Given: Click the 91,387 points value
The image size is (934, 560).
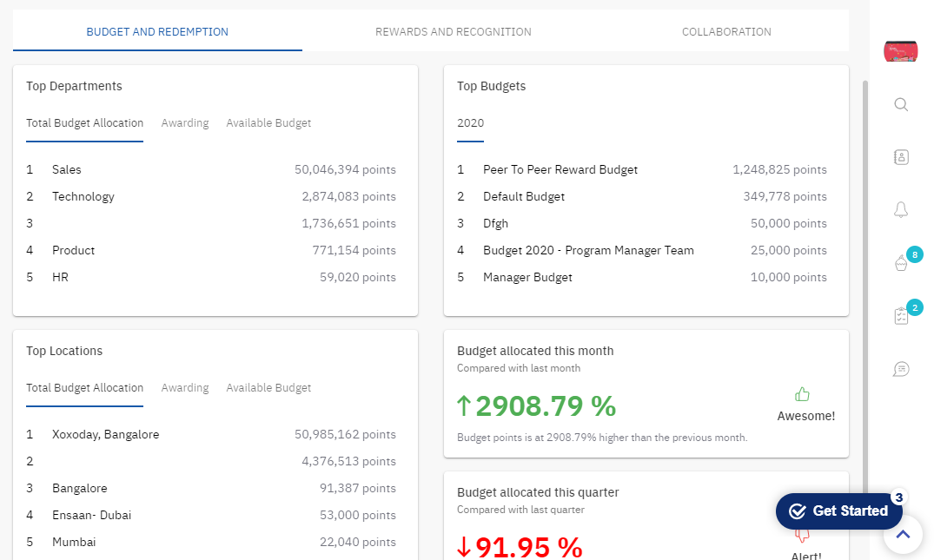Looking at the screenshot, I should (358, 489).
